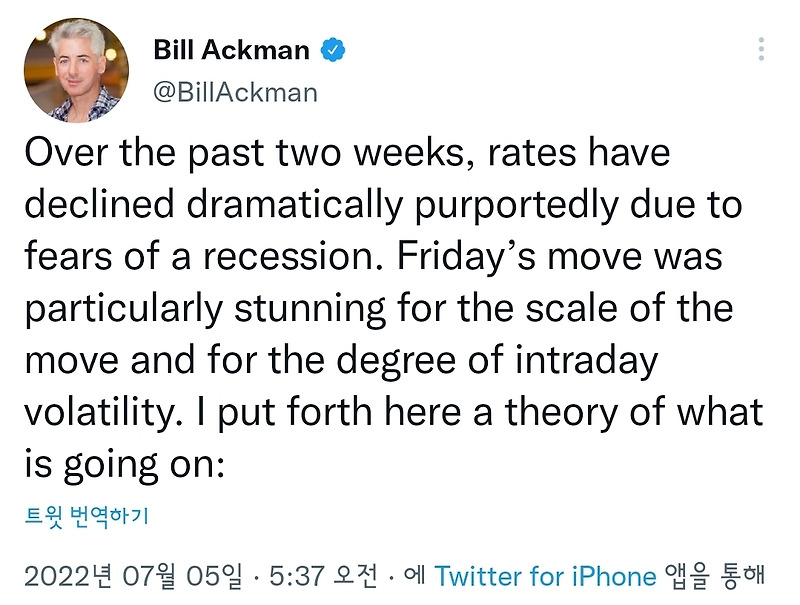The width and height of the screenshot is (800, 605).
Task: Translate the tweet via 트윗 번역하기
Action: coord(86,516)
